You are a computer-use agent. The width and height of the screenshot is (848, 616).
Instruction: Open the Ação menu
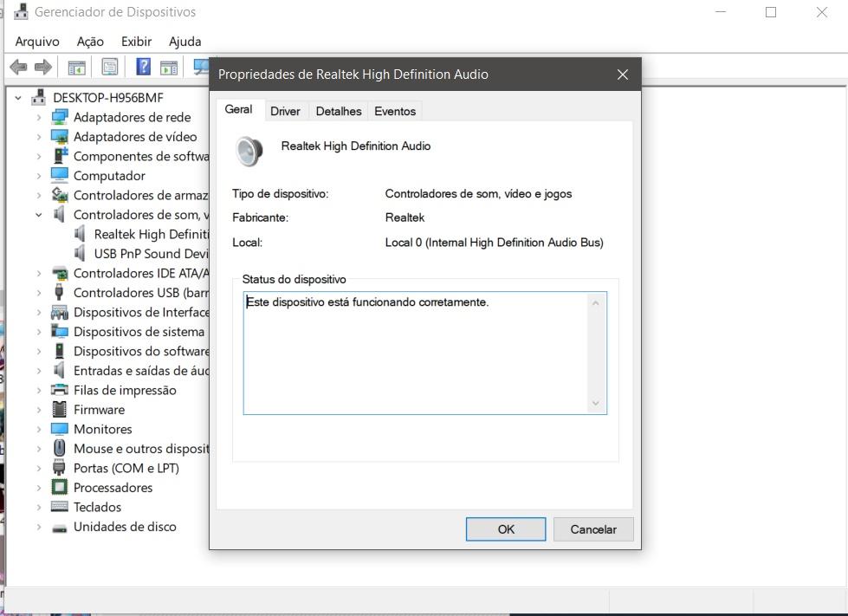point(90,41)
